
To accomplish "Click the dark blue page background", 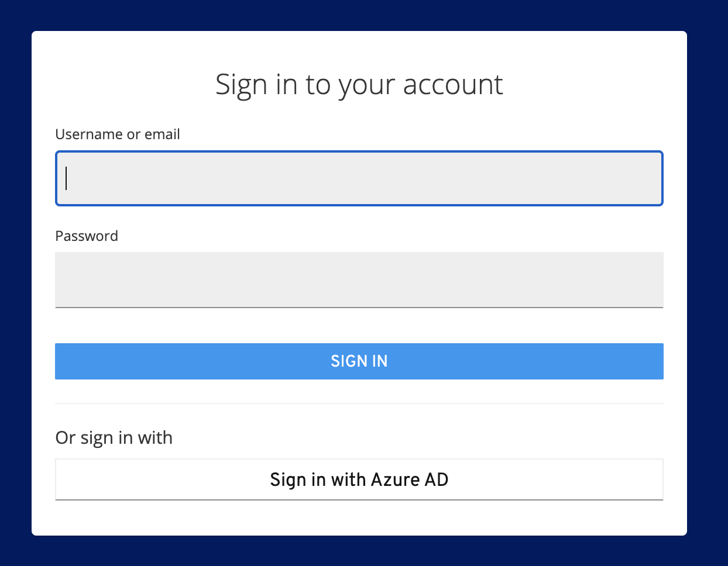I will click(15, 292).
